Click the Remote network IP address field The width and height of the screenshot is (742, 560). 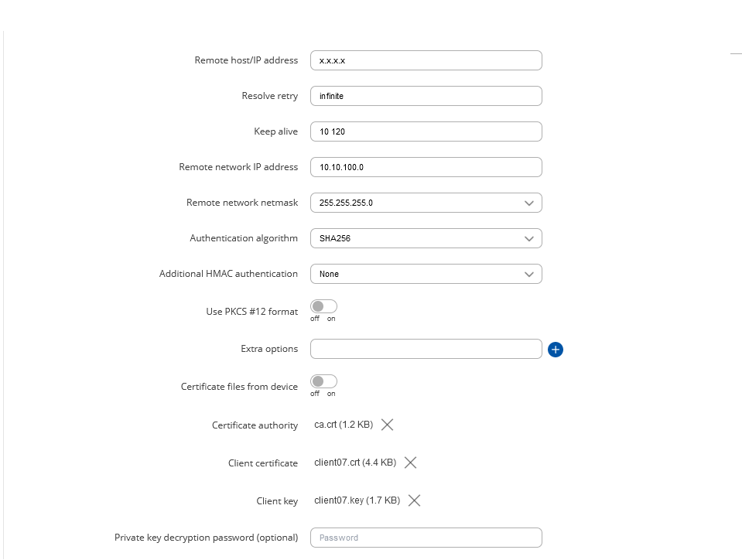tap(426, 167)
